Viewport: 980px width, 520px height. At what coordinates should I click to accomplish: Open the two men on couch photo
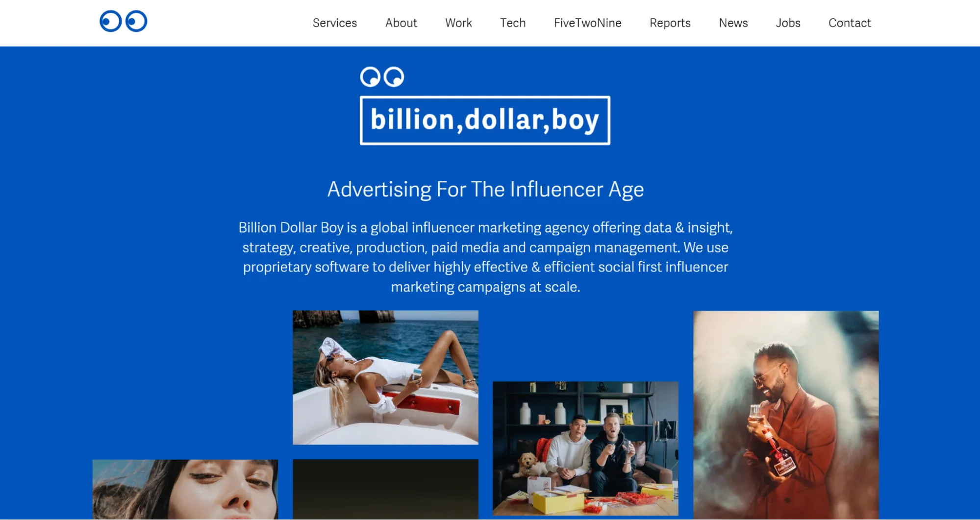[585, 448]
